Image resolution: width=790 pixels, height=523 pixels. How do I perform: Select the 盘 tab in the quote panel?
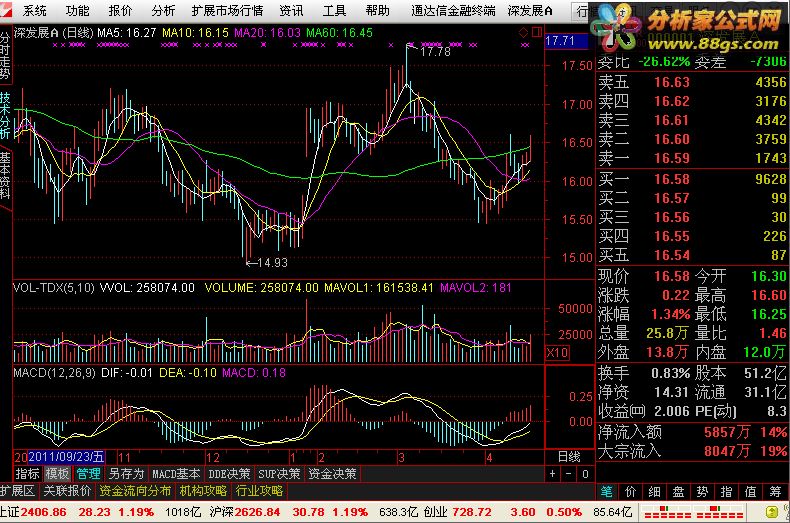click(x=678, y=492)
